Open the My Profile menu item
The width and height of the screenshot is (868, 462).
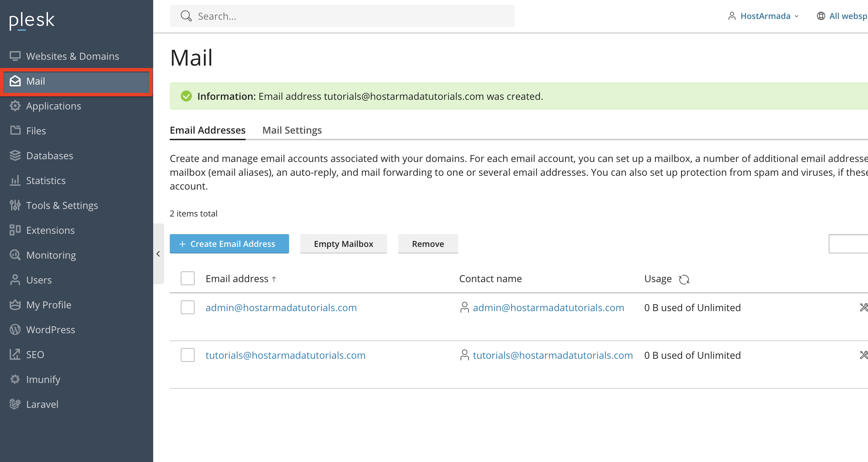point(77,305)
